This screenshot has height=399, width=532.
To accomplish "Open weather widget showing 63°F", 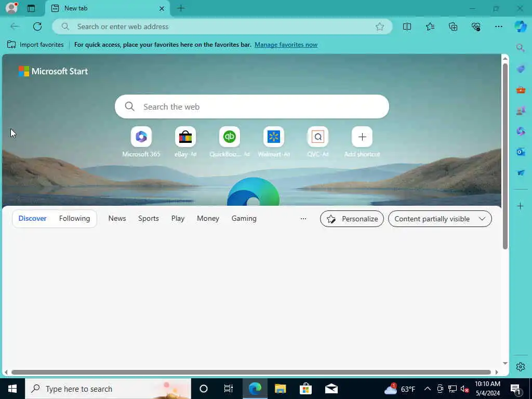I will [x=400, y=389].
